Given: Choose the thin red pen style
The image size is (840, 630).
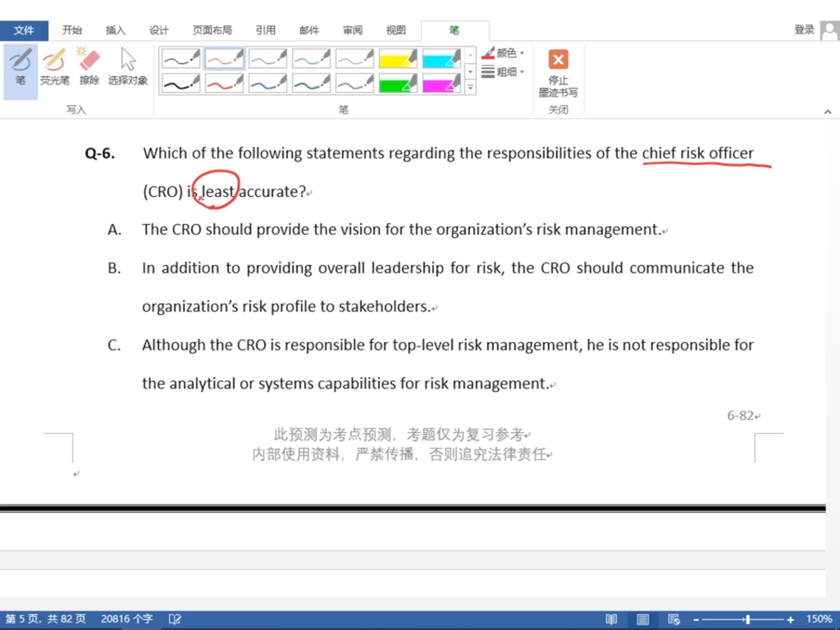Looking at the screenshot, I should coord(224,58).
